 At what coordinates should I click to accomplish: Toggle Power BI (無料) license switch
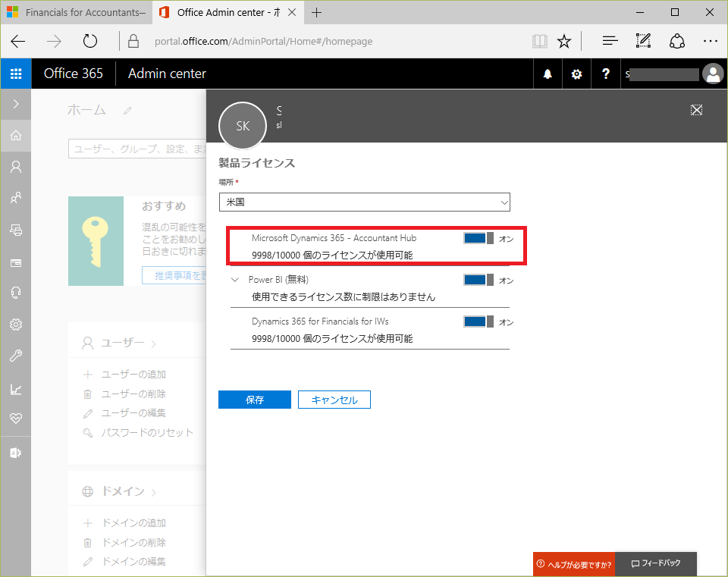479,280
